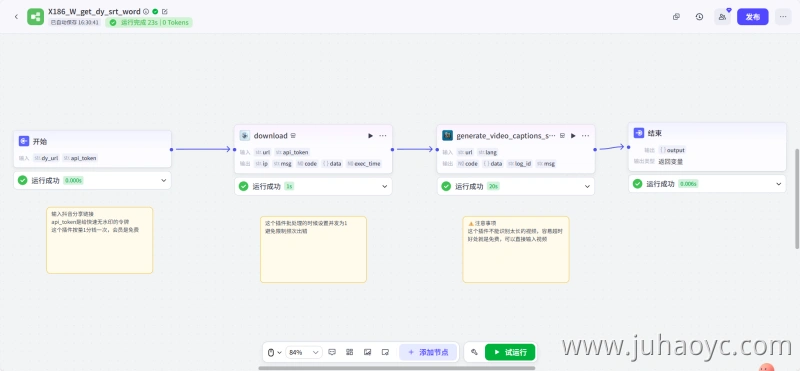This screenshot has height=371, width=800.
Task: Select the sticky note about 并发为1
Action: [x=313, y=250]
